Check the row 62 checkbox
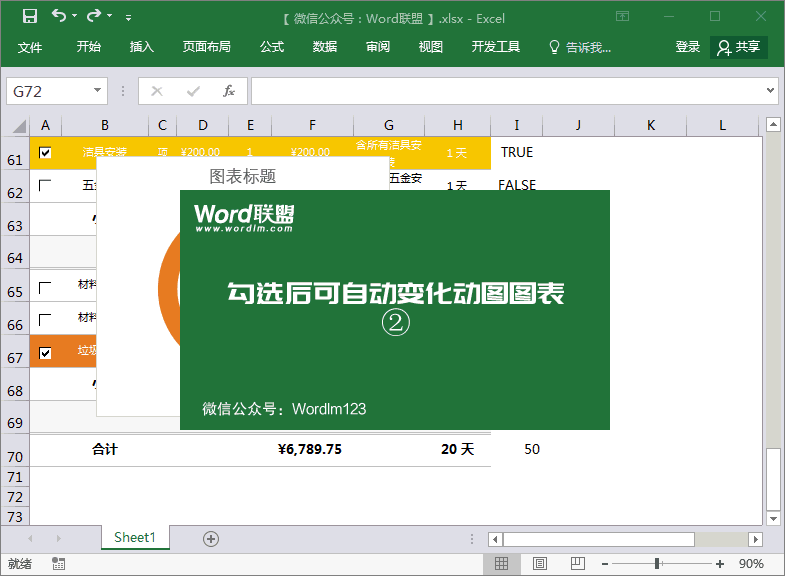The image size is (785, 576). click(x=45, y=186)
